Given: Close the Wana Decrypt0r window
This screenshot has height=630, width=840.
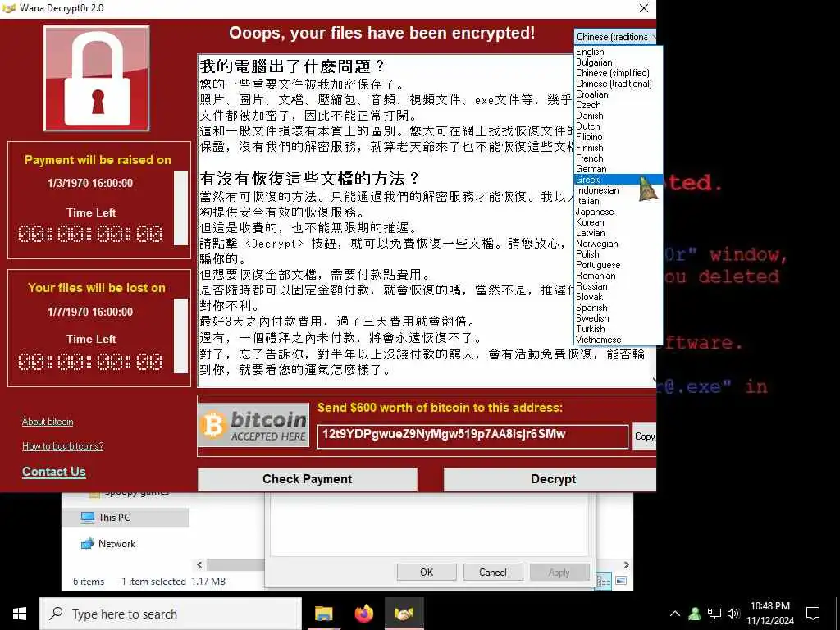Looking at the screenshot, I should coord(644,8).
